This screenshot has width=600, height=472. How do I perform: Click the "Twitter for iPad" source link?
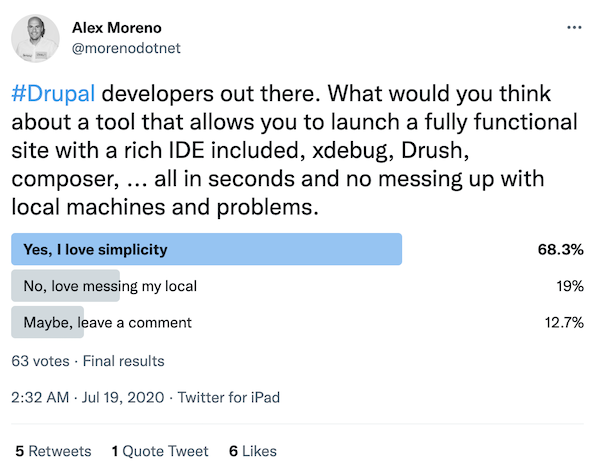[x=229, y=397]
